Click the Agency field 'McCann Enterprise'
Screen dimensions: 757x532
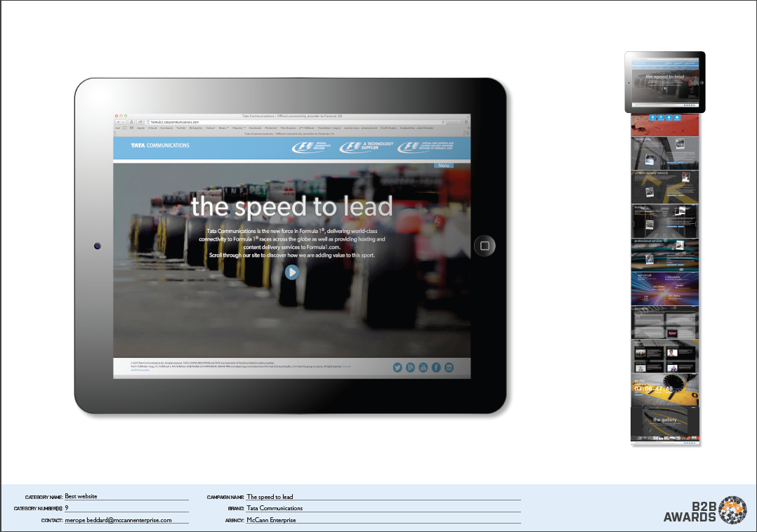383,520
